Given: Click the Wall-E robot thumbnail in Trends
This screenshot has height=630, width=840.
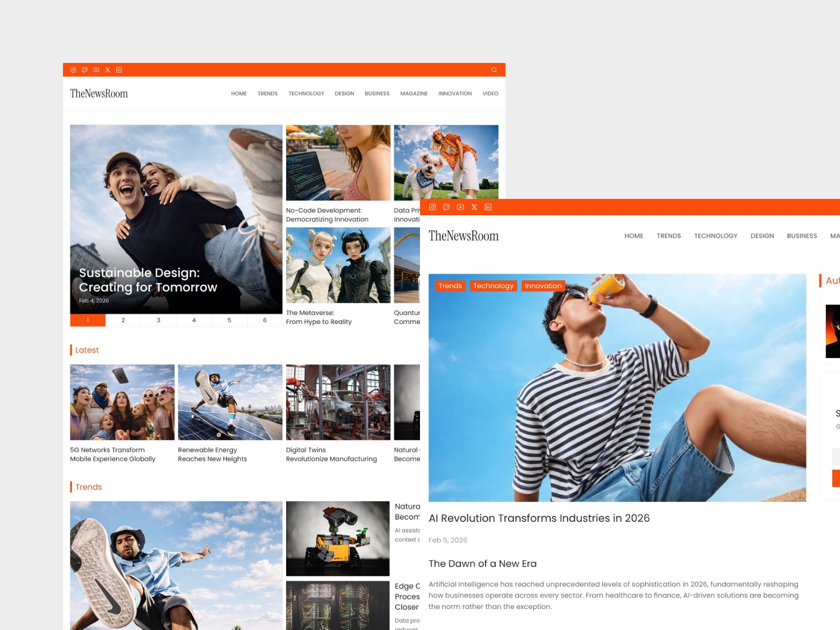Looking at the screenshot, I should pyautogui.click(x=338, y=538).
